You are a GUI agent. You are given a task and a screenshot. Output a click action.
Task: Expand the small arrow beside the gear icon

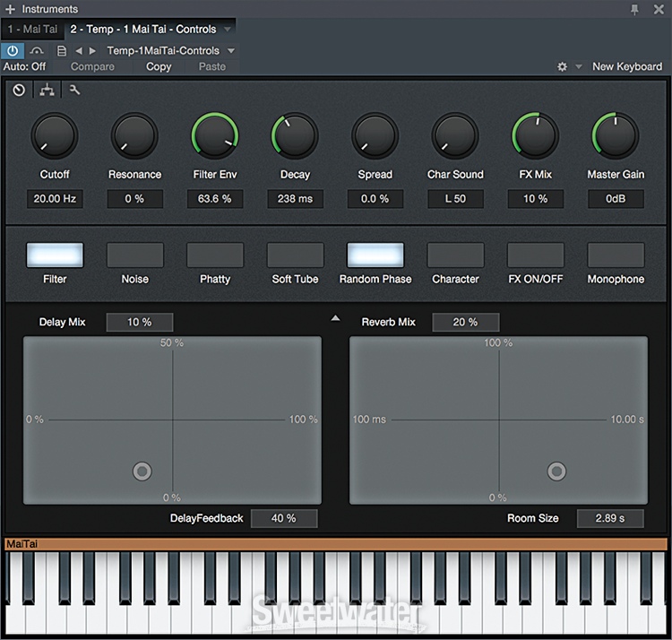tap(579, 67)
